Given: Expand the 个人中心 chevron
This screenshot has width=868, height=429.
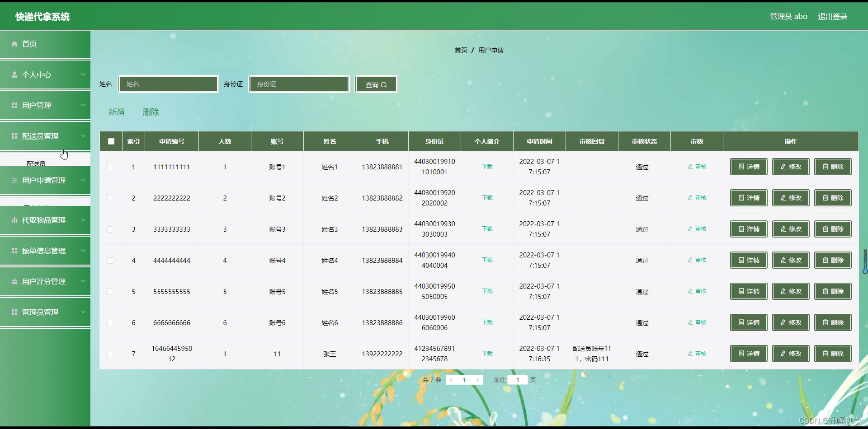Looking at the screenshot, I should point(83,75).
